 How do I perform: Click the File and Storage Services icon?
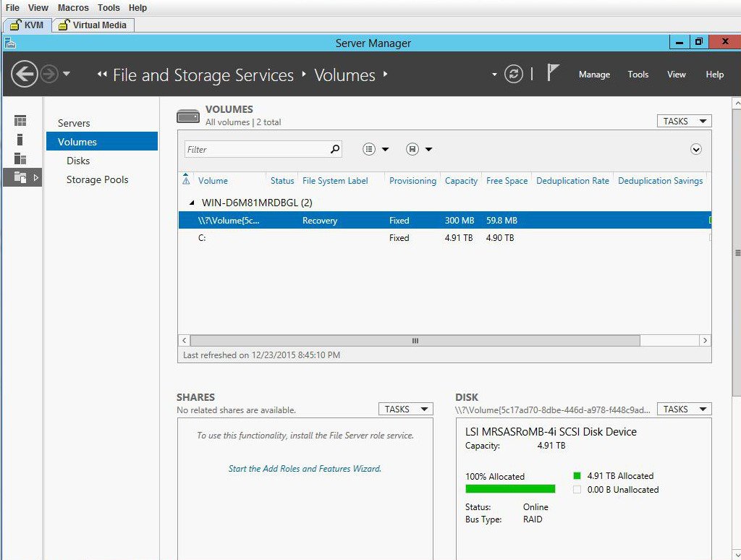click(20, 177)
